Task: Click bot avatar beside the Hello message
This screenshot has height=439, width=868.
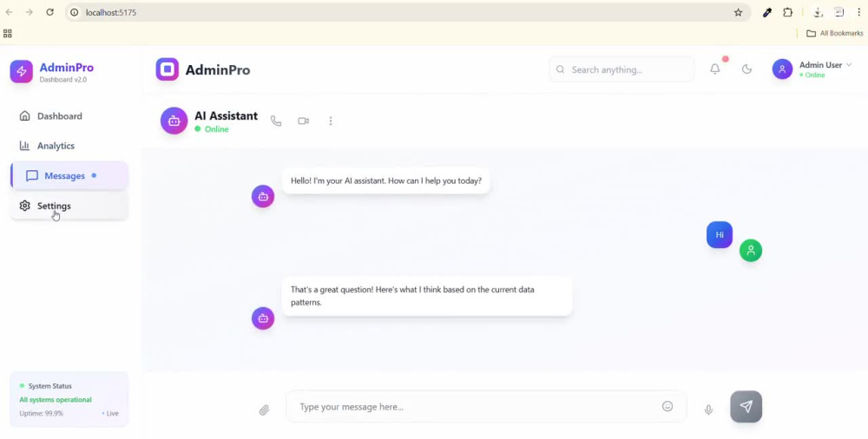Action: tap(263, 197)
